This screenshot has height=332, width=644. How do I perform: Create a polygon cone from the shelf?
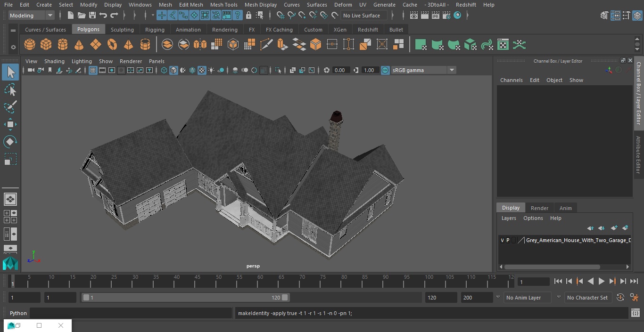click(79, 45)
